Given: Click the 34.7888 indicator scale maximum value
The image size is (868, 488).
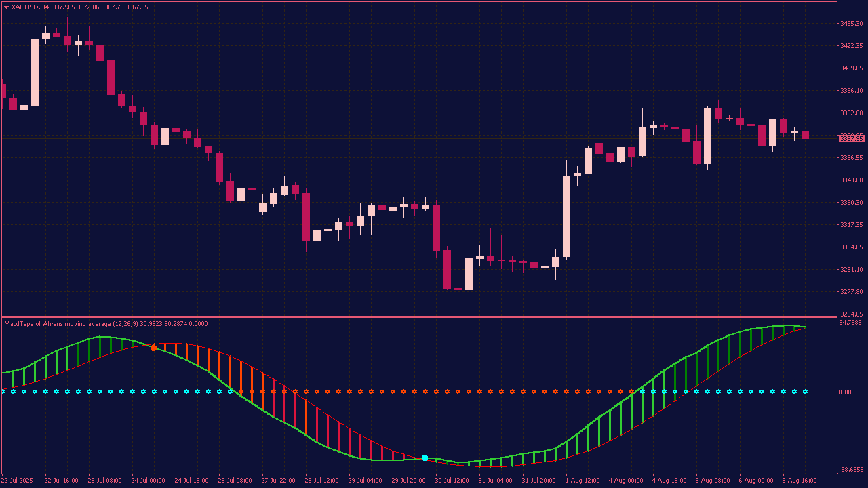Looking at the screenshot, I should point(850,323).
